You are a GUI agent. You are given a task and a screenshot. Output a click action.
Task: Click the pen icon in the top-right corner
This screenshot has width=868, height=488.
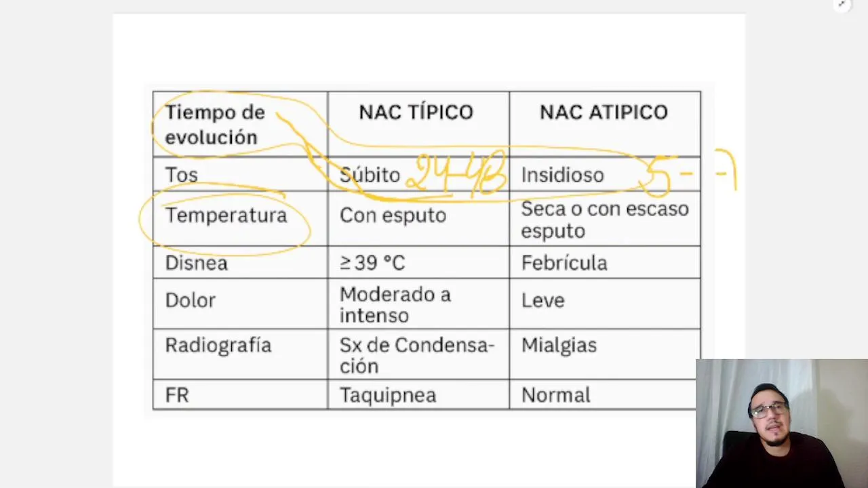[842, 5]
